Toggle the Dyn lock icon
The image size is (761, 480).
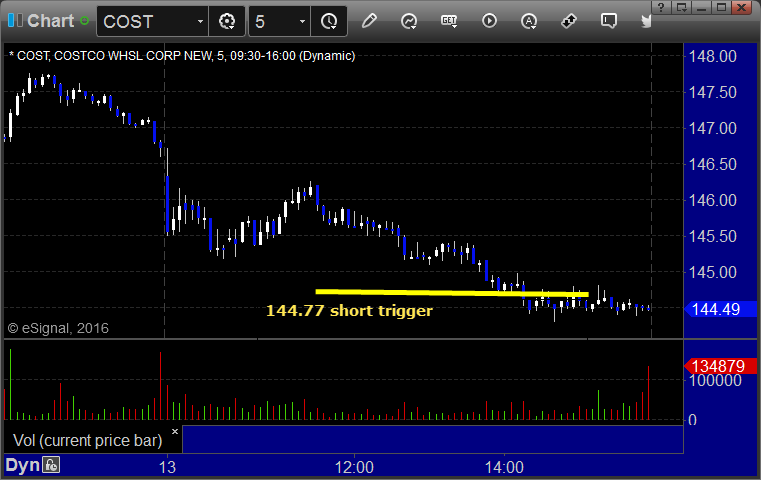tap(51, 465)
